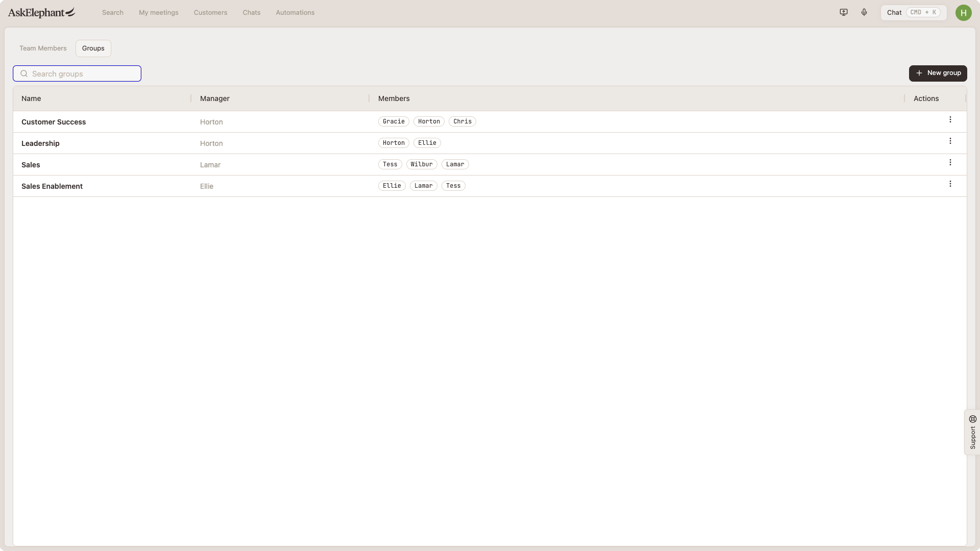
Task: Click the Actions column header
Action: coord(926,98)
